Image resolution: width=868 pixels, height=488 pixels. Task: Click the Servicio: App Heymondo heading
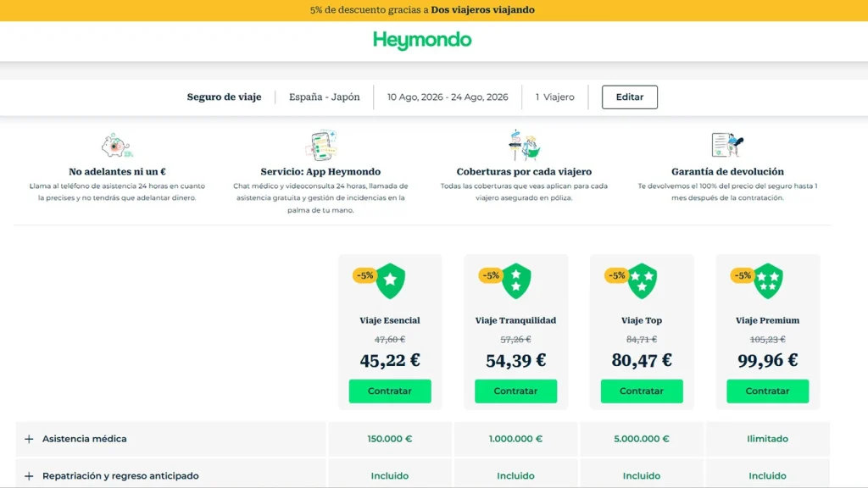click(320, 171)
